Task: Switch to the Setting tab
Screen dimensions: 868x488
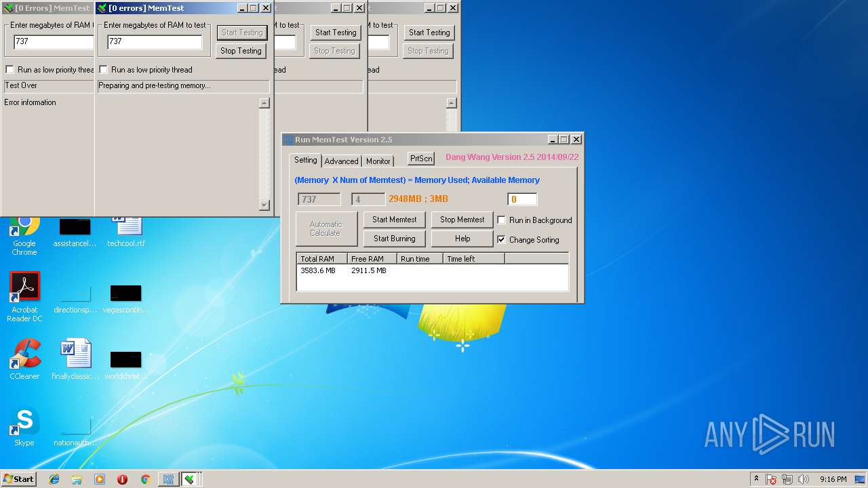Action: point(305,160)
